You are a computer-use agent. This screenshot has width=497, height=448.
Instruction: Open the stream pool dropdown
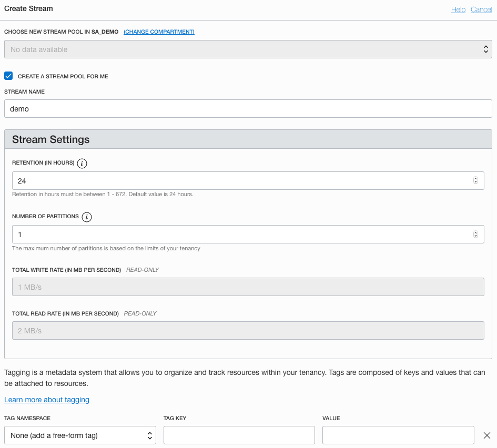(248, 49)
